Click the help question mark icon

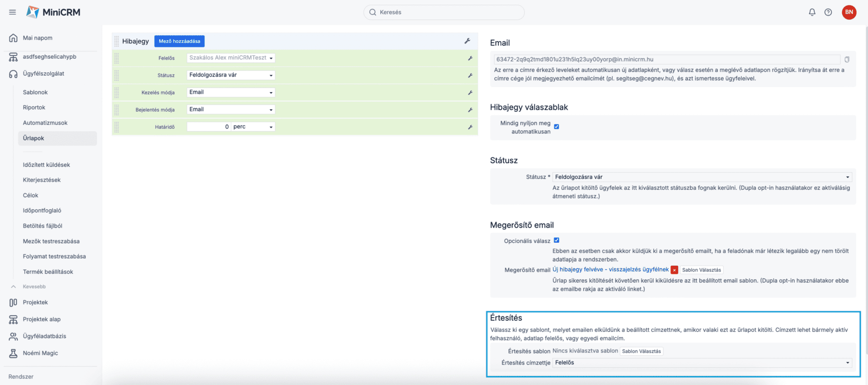[828, 12]
